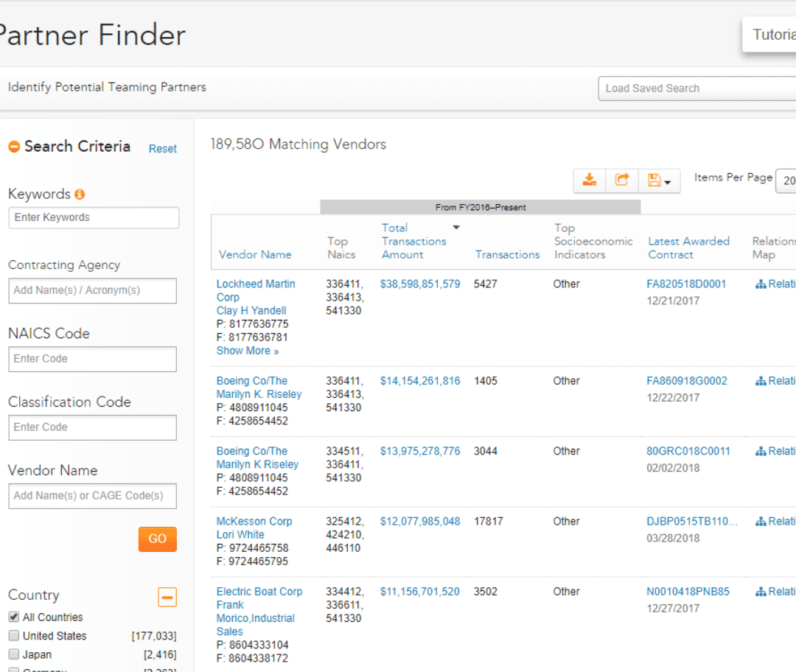
Task: Open McKesson Corp relationship map icon
Action: click(761, 522)
